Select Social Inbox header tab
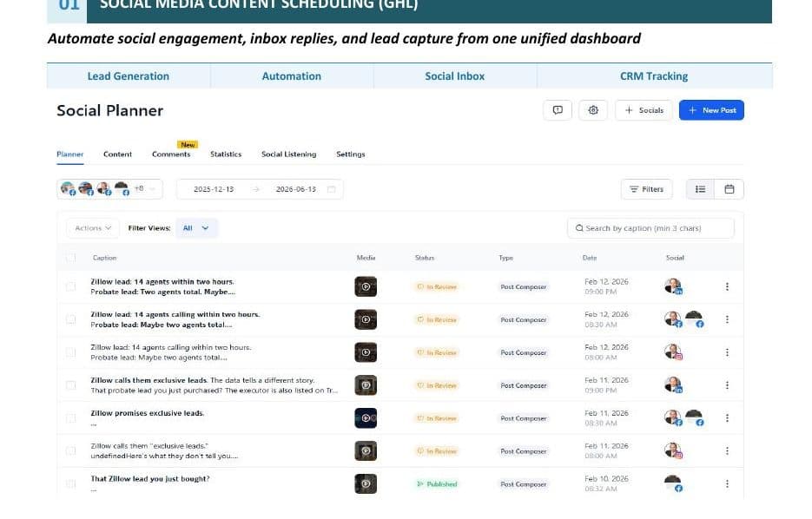Image resolution: width=812 pixels, height=519 pixels. (x=455, y=76)
